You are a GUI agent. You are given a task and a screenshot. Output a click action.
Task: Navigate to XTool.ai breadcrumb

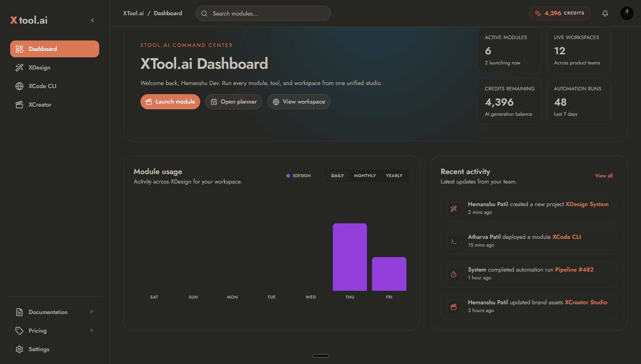pyautogui.click(x=133, y=13)
